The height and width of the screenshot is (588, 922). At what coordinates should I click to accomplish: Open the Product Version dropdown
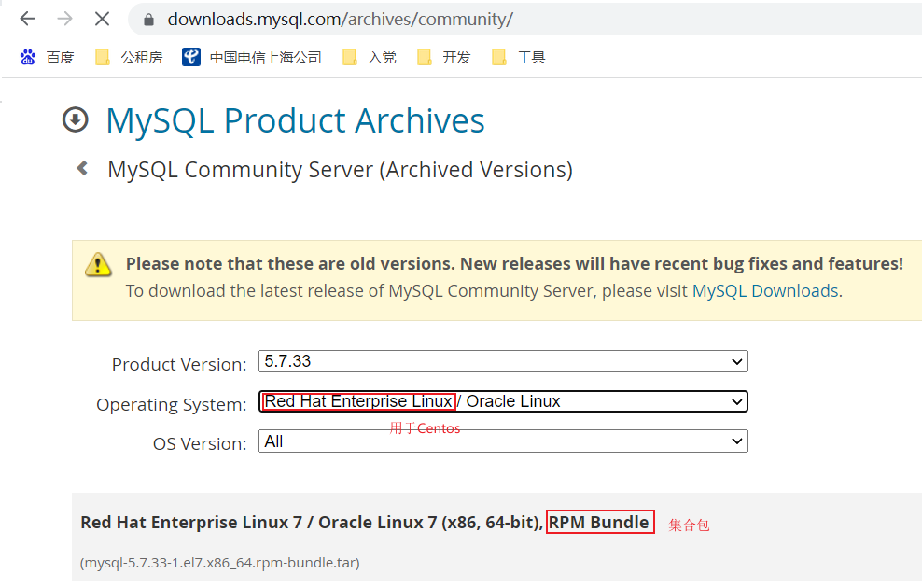click(503, 361)
